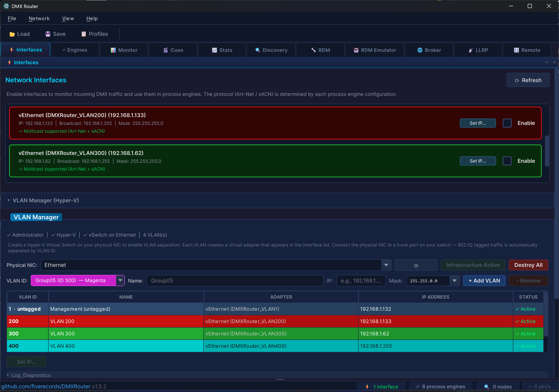This screenshot has height=392, width=559.
Task: Click the Infrastructure Active button
Action: 473,265
